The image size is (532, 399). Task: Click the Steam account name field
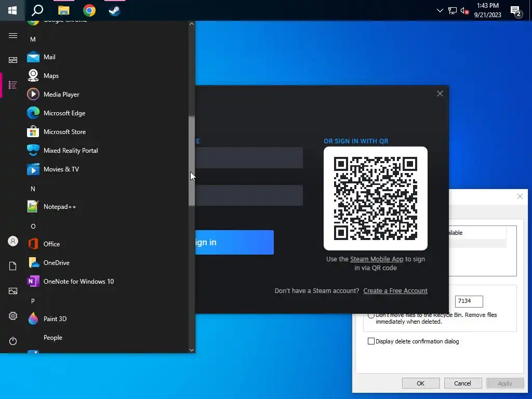pos(249,157)
